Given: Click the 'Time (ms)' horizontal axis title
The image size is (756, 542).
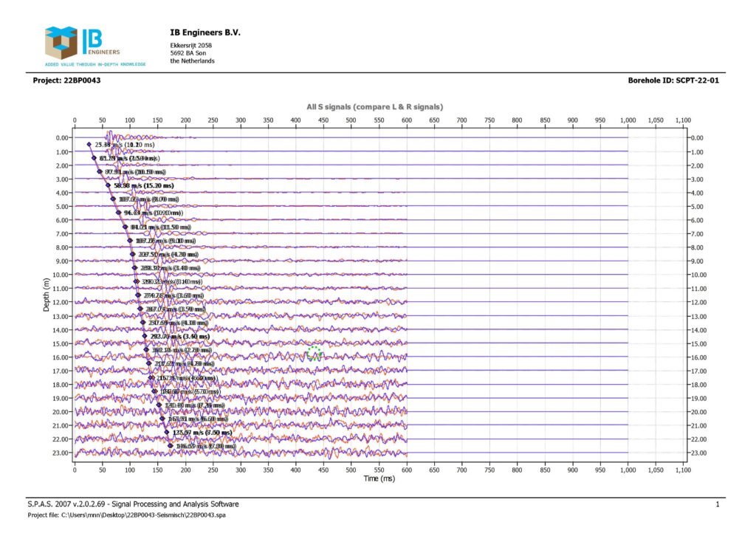Looking at the screenshot, I should 379,478.
